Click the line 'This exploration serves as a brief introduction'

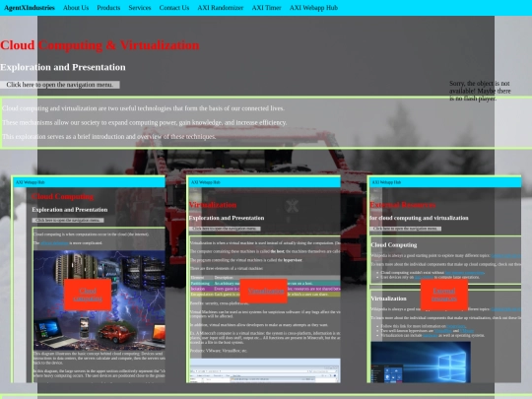(x=109, y=137)
